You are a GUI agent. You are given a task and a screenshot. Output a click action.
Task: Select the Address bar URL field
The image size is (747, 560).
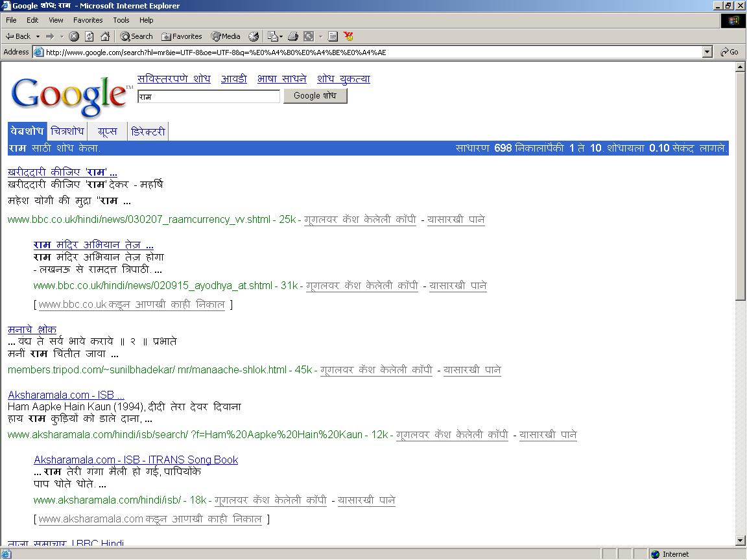pos(373,52)
